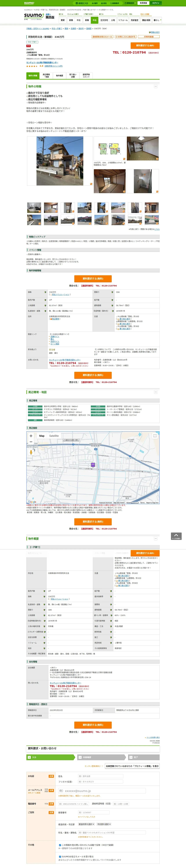Toggle fullscreen map view
The height and width of the screenshot is (868, 186).
[155, 436]
